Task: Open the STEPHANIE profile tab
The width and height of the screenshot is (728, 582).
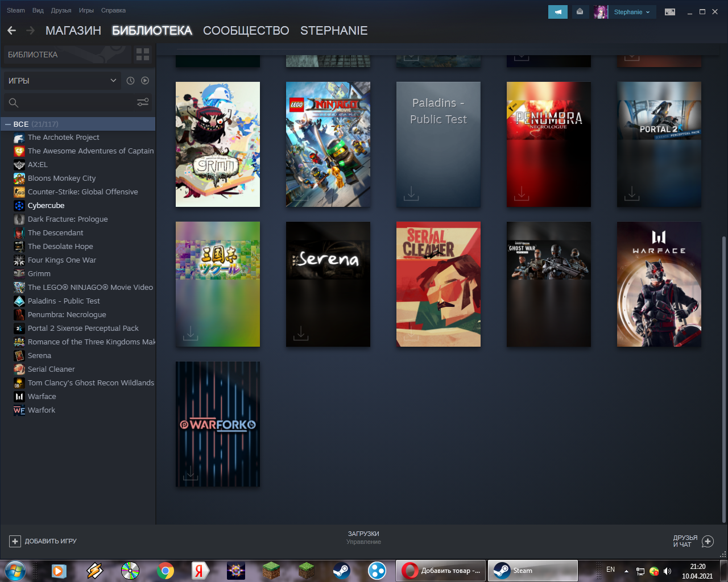Action: 334,31
